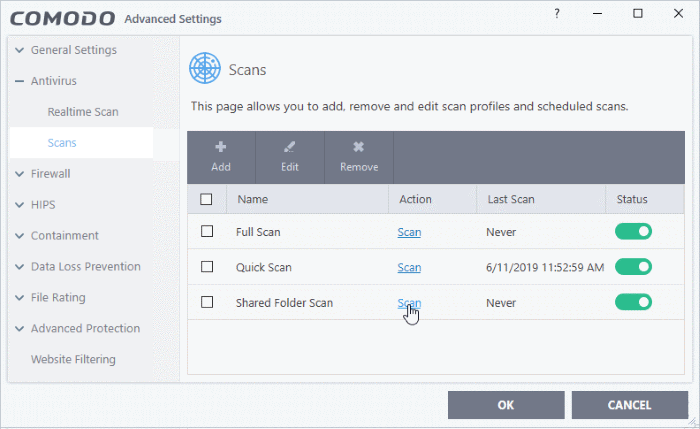Click the 6/11/2019 11:52:59 AM cell
Image resolution: width=700 pixels, height=429 pixels.
545,267
